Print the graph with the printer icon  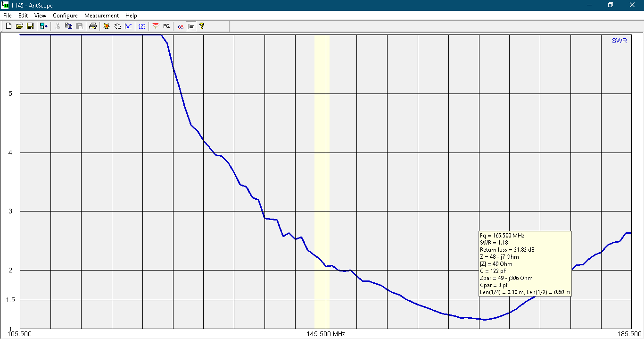93,26
